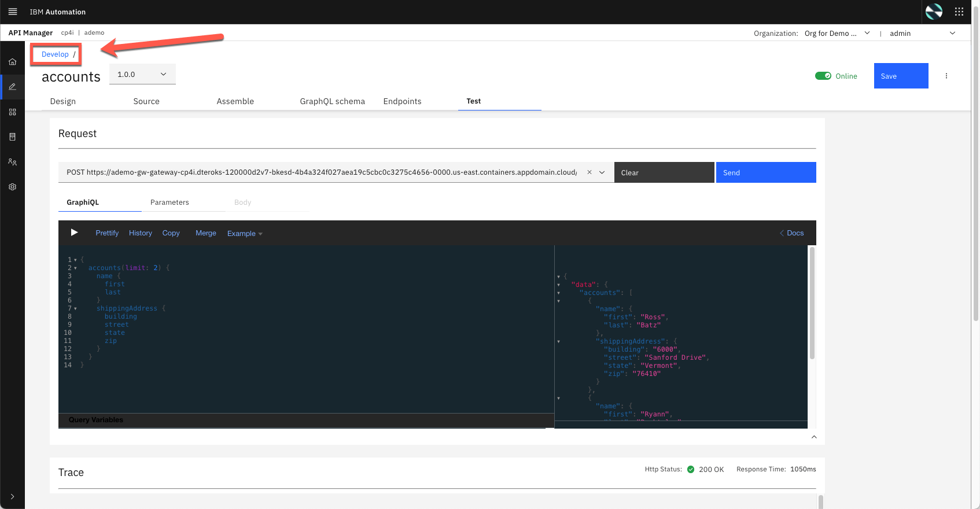
Task: Go to Home in the sidebar
Action: pos(12,62)
